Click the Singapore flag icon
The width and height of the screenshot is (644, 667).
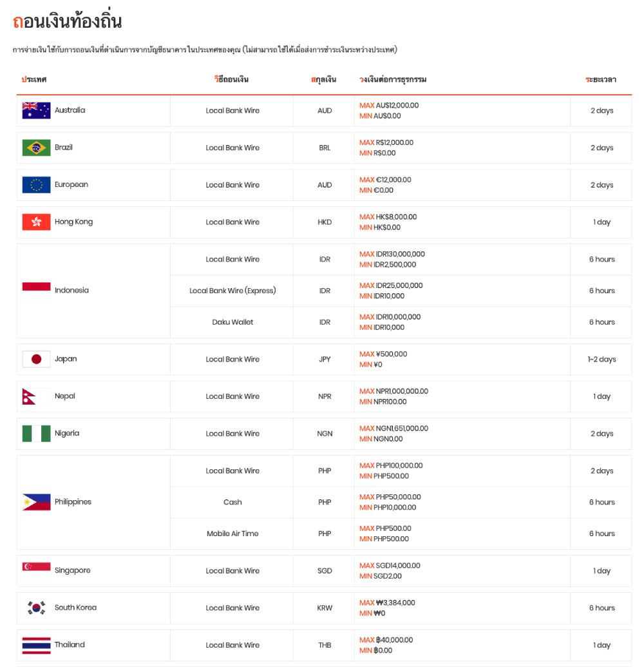pyautogui.click(x=36, y=570)
